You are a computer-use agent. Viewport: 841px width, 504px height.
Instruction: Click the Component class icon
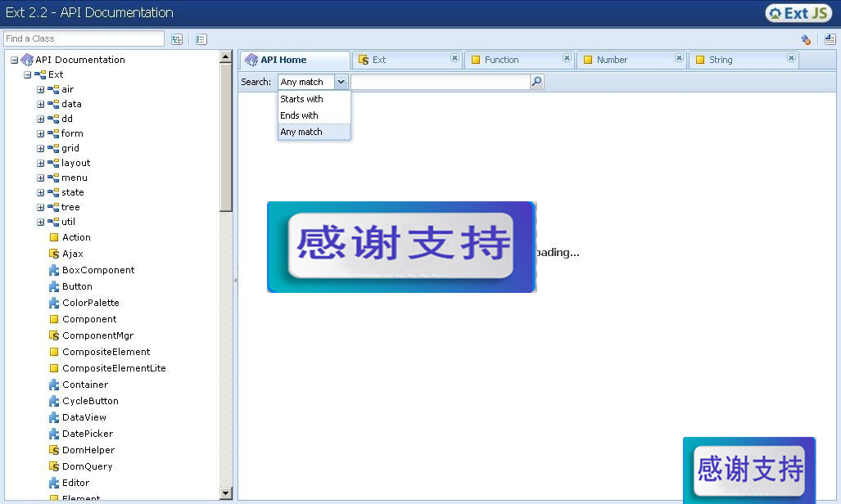point(53,319)
